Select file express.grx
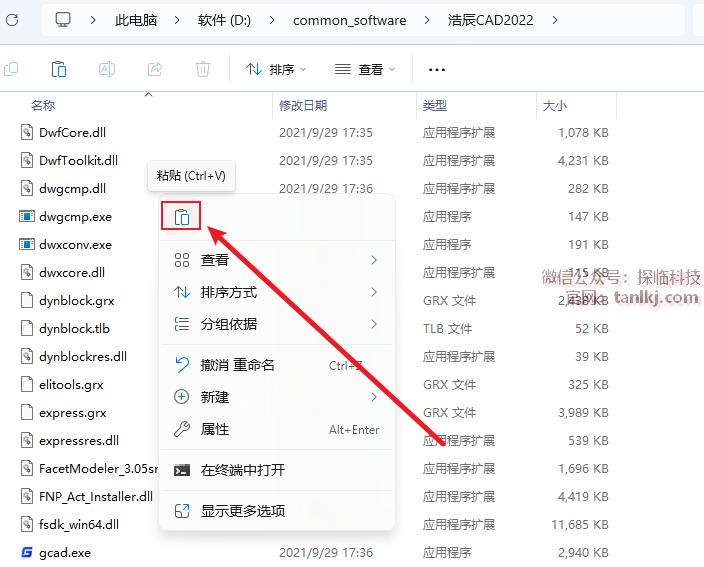Screen dimensions: 704x567 pyautogui.click(x=72, y=413)
